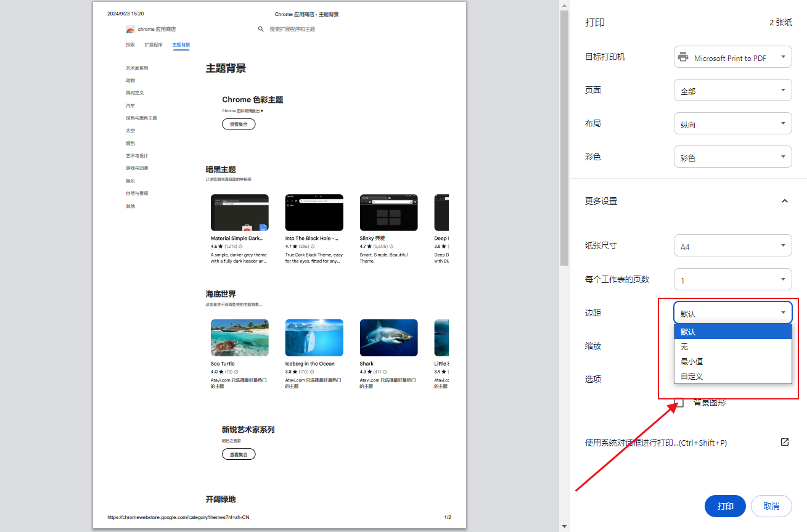This screenshot has width=807, height=532.
Task: Click Iceberg in the Ocean thumbnail
Action: coord(314,338)
